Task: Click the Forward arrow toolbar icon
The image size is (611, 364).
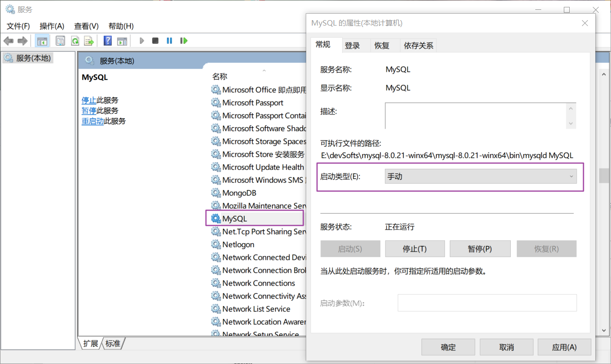Action: (22, 41)
